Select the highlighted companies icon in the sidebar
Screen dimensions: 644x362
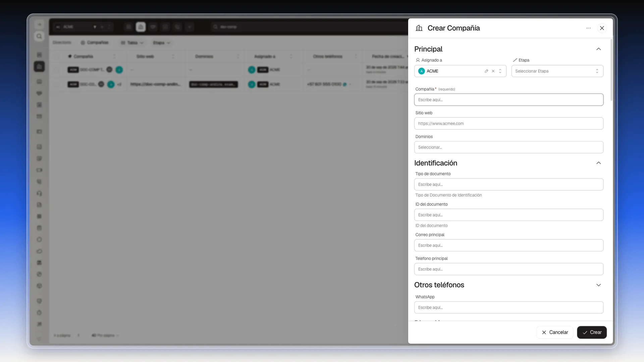pyautogui.click(x=39, y=66)
